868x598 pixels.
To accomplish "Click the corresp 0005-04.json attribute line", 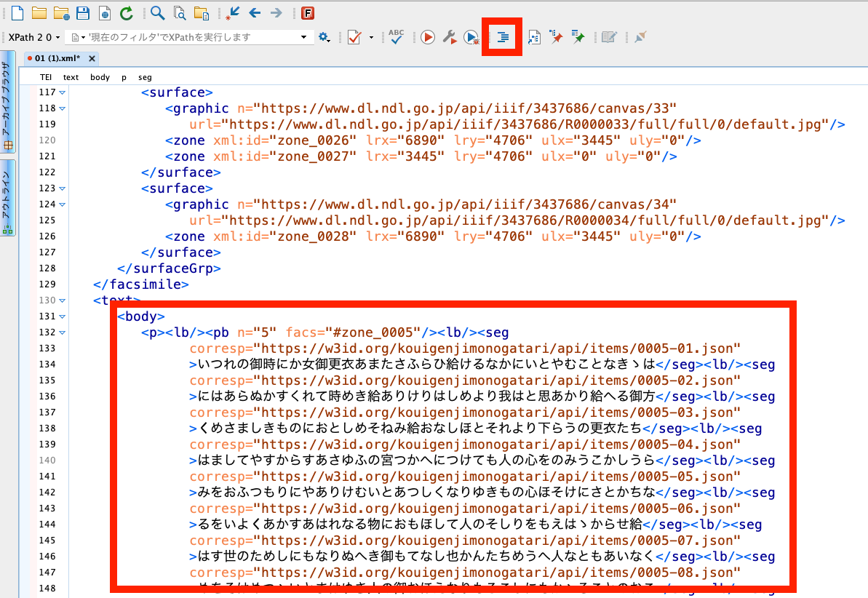I will tap(465, 444).
